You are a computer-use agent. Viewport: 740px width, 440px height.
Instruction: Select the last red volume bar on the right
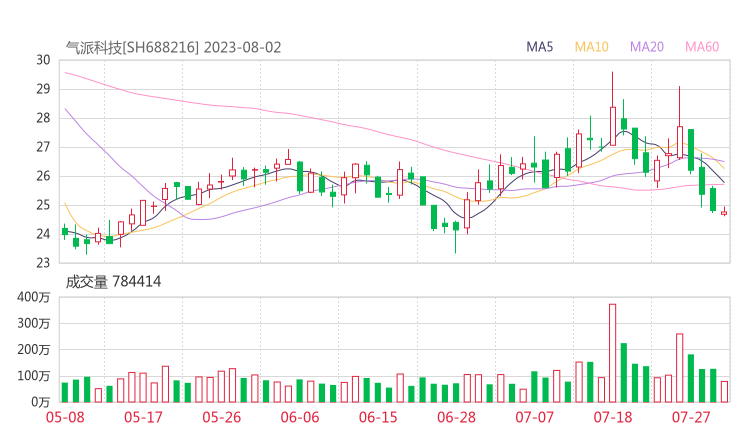coord(724,392)
